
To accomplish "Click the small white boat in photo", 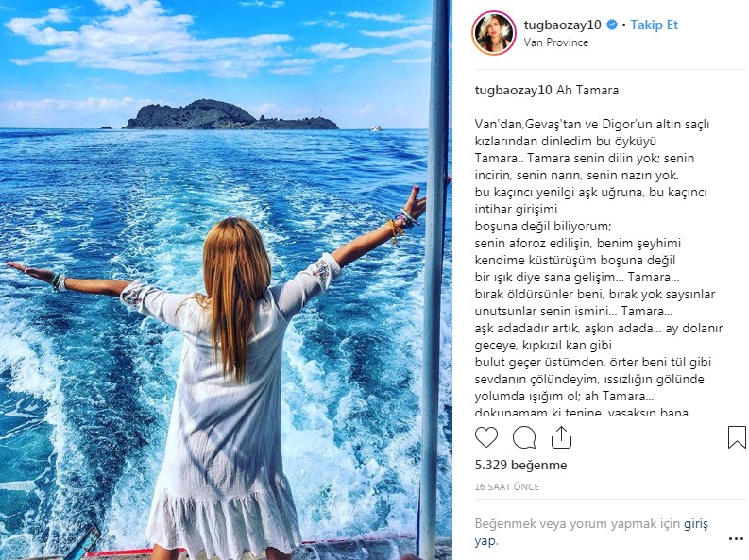I will pyautogui.click(x=376, y=128).
